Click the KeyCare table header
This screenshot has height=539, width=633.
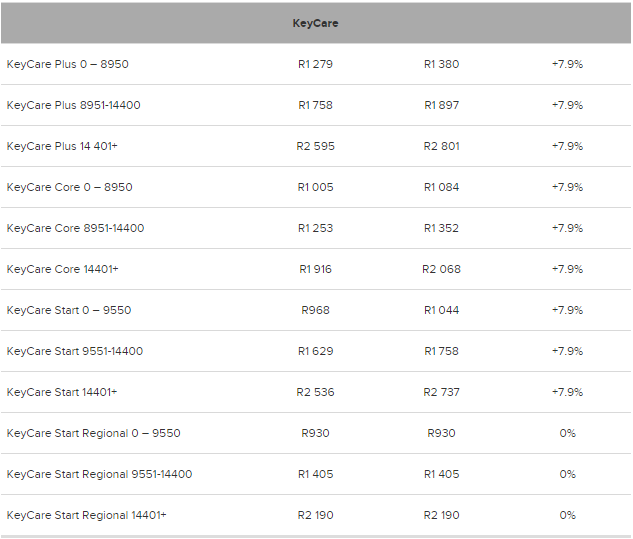(315, 23)
